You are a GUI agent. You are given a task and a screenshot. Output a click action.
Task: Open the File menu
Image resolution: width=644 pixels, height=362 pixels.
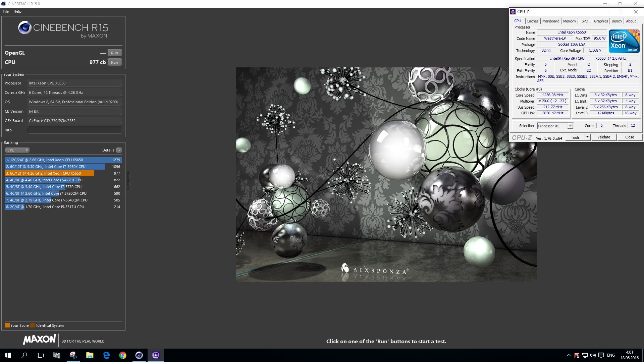6,11
